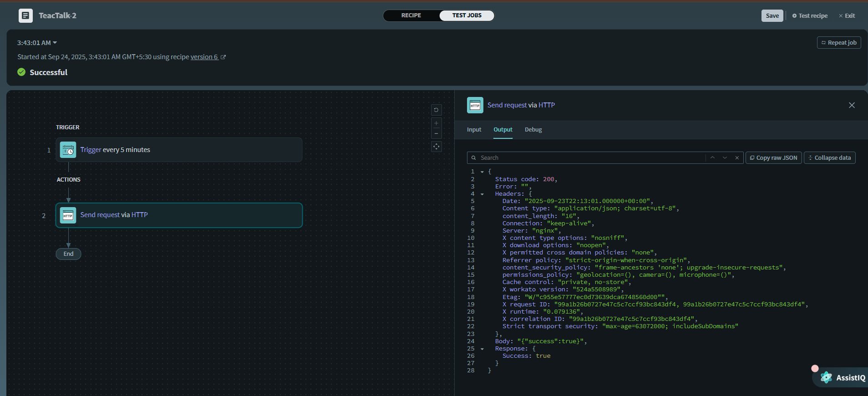Zoom in on the recipe canvas
868x396 pixels.
pyautogui.click(x=436, y=123)
